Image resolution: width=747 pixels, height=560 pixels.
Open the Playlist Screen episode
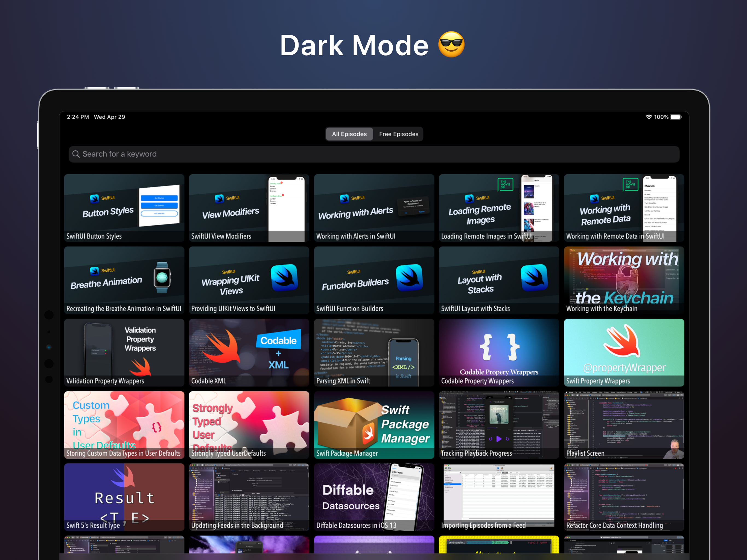pyautogui.click(x=624, y=425)
